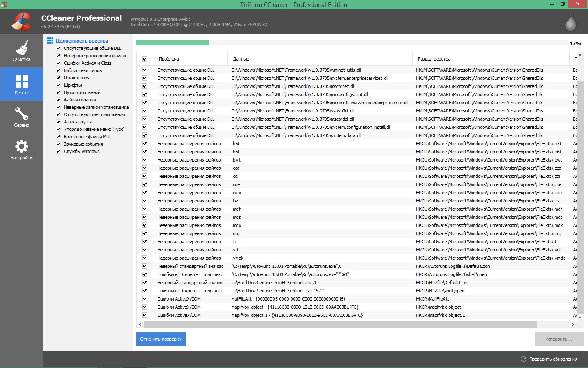Image resolution: width=588 pixels, height=368 pixels.
Task: Open the Сервис tools section
Action: point(21,117)
